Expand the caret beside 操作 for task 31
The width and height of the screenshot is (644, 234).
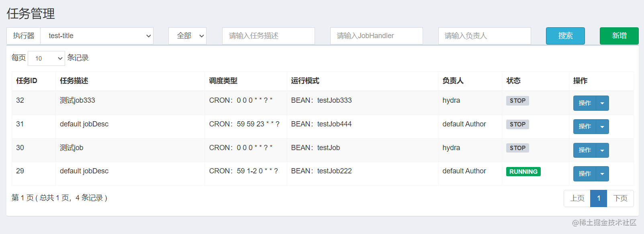pos(602,126)
